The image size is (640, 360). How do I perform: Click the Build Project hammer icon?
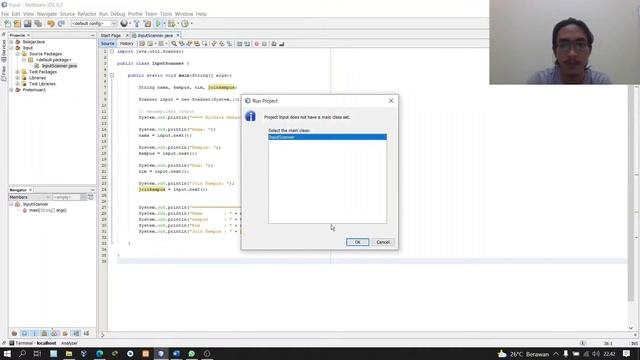[137, 24]
